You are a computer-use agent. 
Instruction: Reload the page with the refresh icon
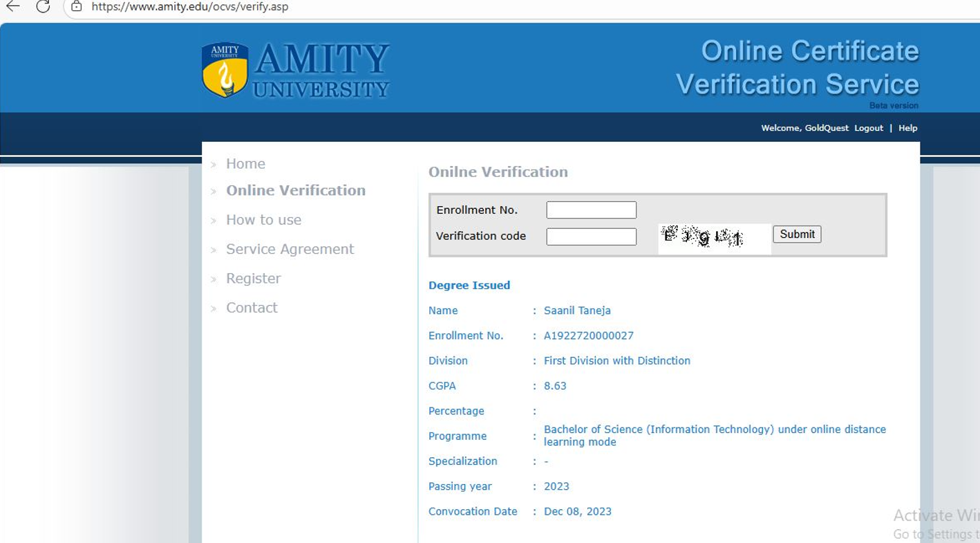click(43, 7)
